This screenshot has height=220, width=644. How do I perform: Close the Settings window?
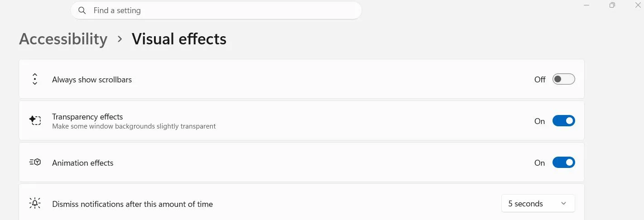click(x=638, y=5)
